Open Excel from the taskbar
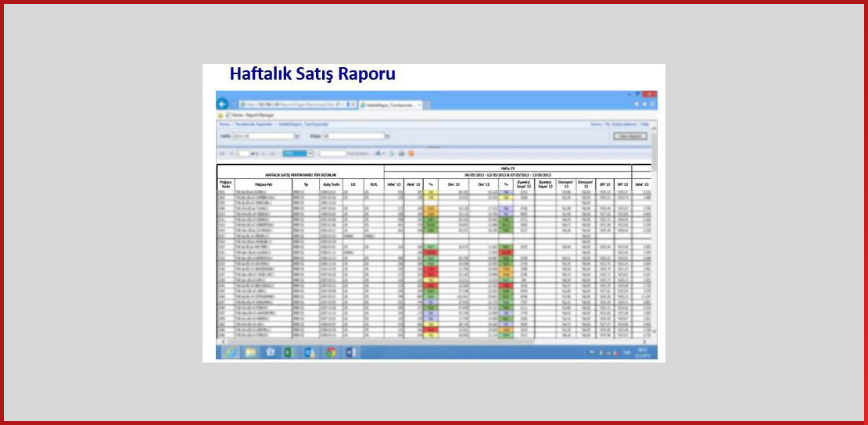 point(288,352)
